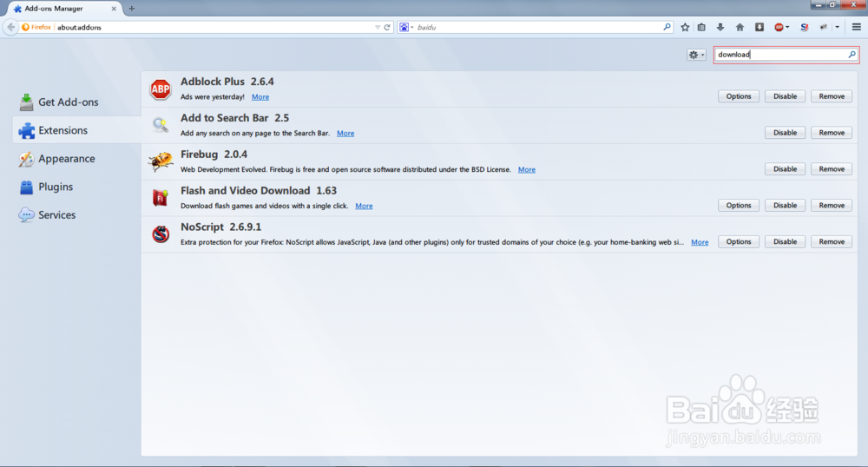Open the Downloads arrow in toolbar
This screenshot has height=467, width=868.
point(720,27)
